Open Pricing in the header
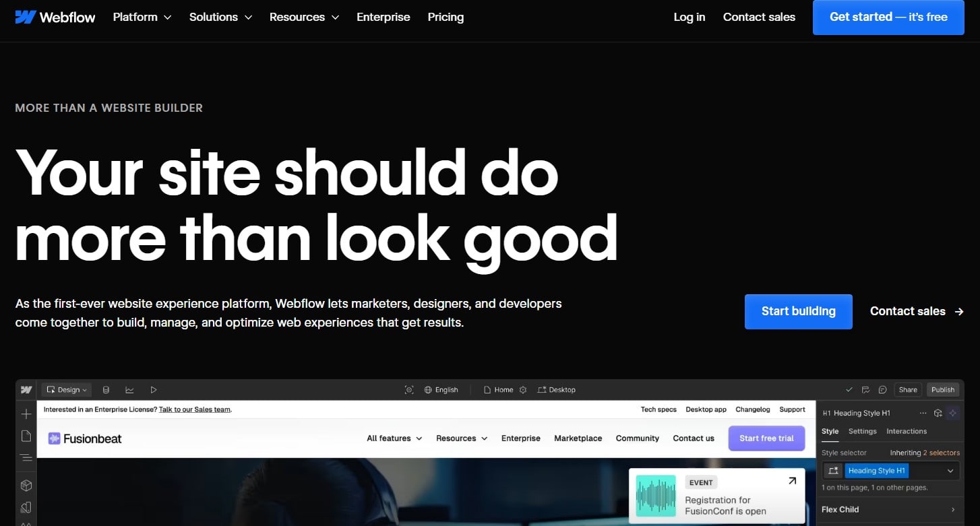Viewport: 980px width, 526px height. point(446,17)
